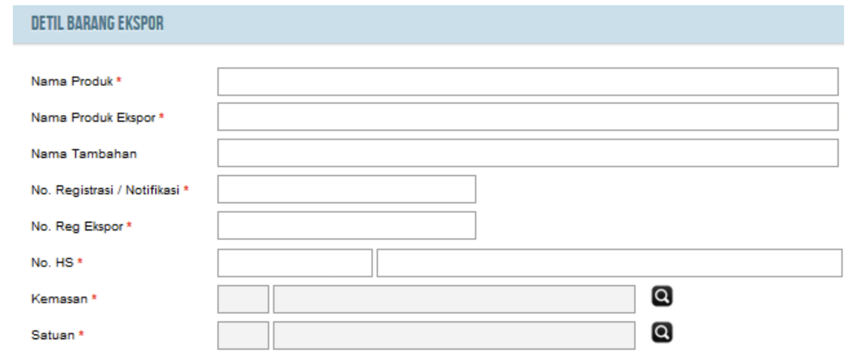Click the wide Satuan description field
This screenshot has width=868, height=364.
[454, 335]
